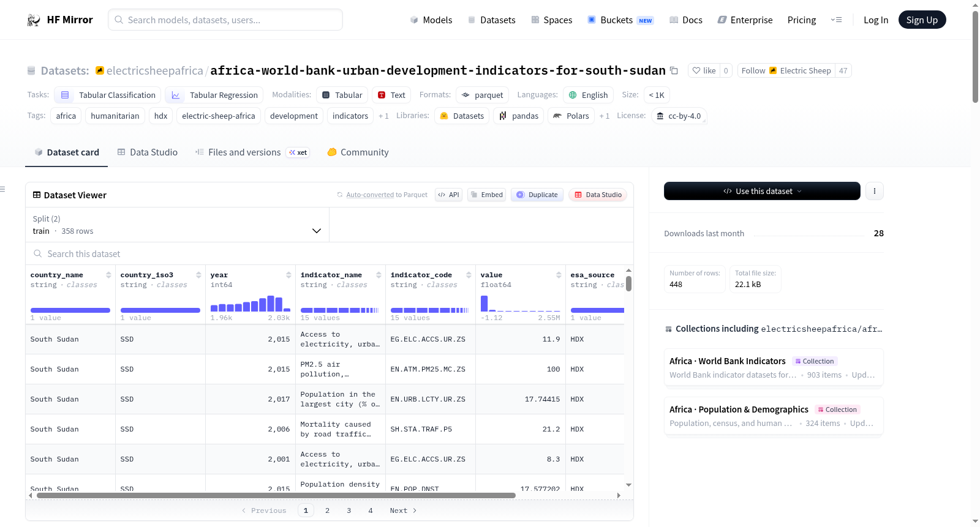980x527 pixels.
Task: Click the dataset viewer vertical scrollbar
Action: tap(628, 283)
